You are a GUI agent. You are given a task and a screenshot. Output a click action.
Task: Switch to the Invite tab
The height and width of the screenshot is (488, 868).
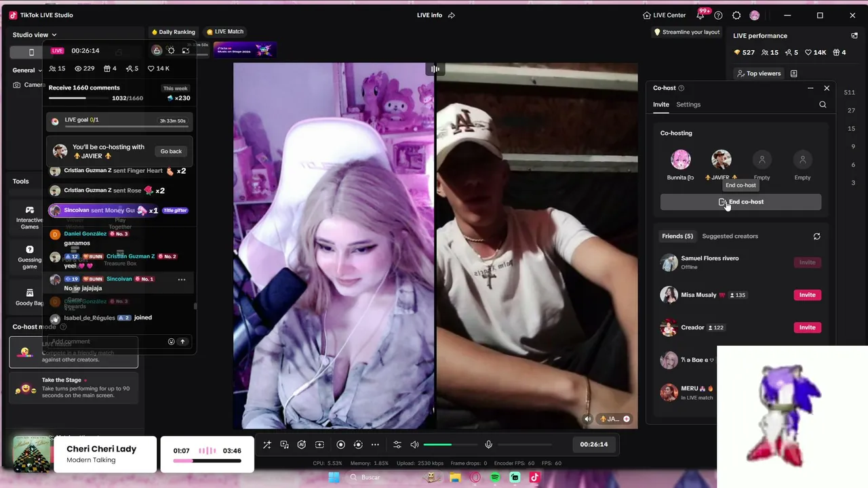661,104
